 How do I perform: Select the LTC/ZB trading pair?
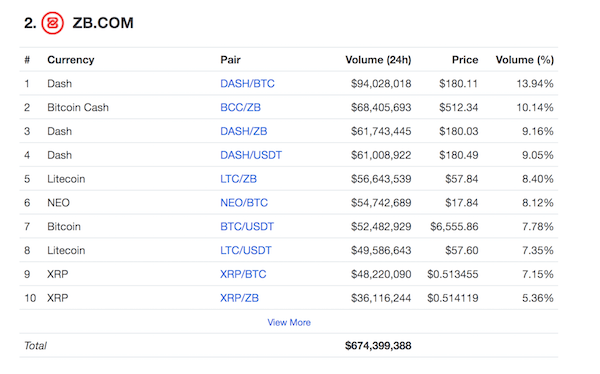tap(238, 179)
